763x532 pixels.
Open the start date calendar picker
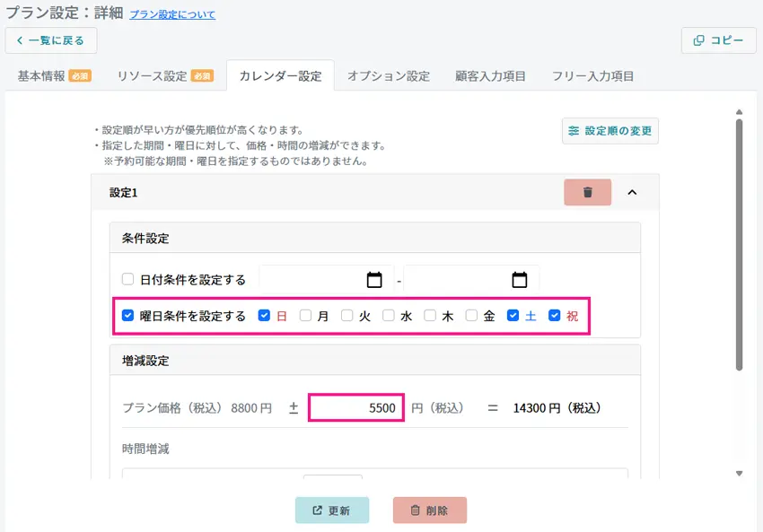374,280
